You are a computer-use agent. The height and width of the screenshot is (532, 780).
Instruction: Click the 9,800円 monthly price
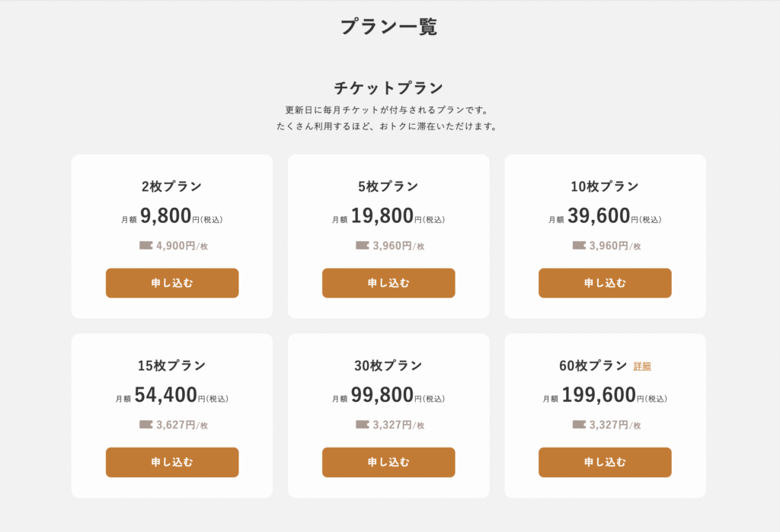[x=166, y=216]
